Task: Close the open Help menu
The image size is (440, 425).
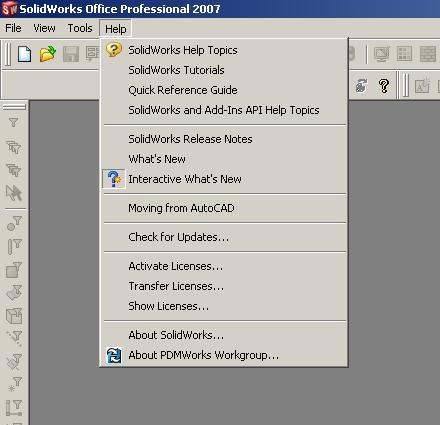Action: (x=115, y=29)
